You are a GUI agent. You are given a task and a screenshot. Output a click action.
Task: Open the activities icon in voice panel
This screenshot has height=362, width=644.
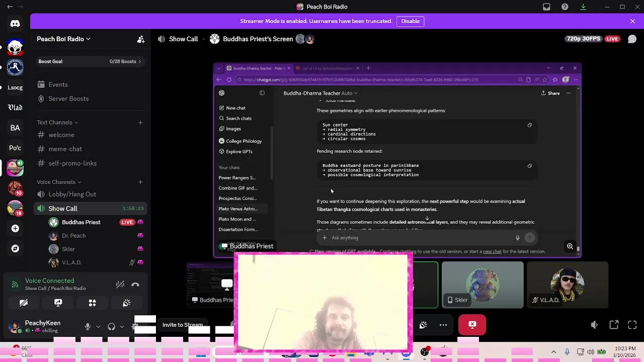point(92,303)
